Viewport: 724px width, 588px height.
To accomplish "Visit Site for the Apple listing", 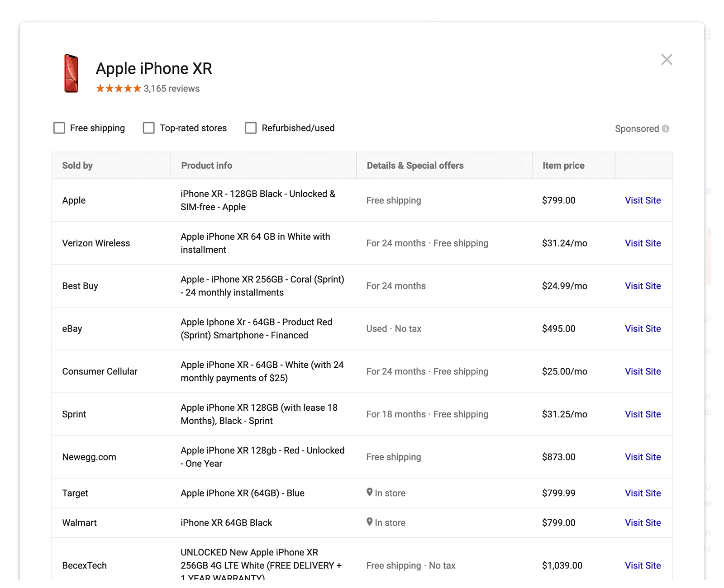I will click(643, 200).
